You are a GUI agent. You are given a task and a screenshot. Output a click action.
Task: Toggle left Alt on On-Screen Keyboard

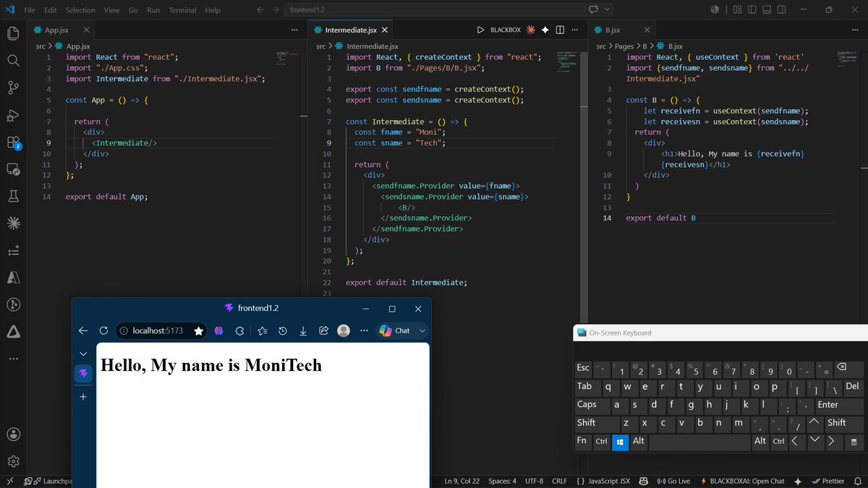point(639,440)
